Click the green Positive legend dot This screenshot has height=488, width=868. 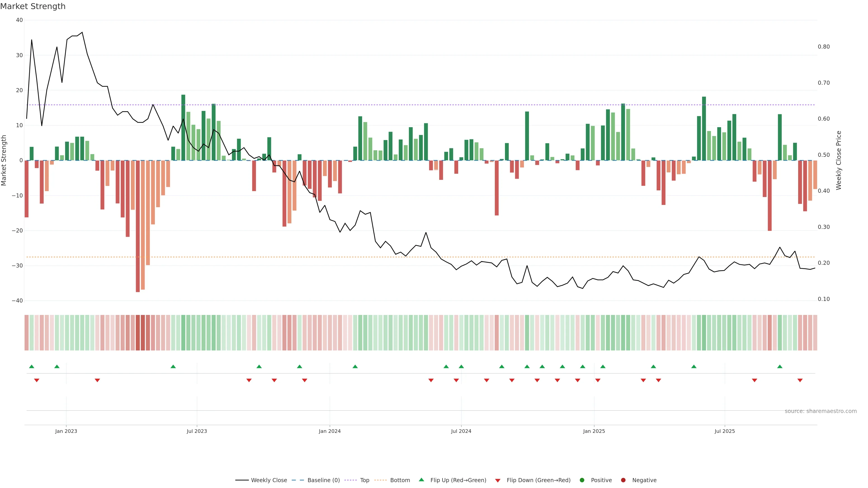click(582, 480)
